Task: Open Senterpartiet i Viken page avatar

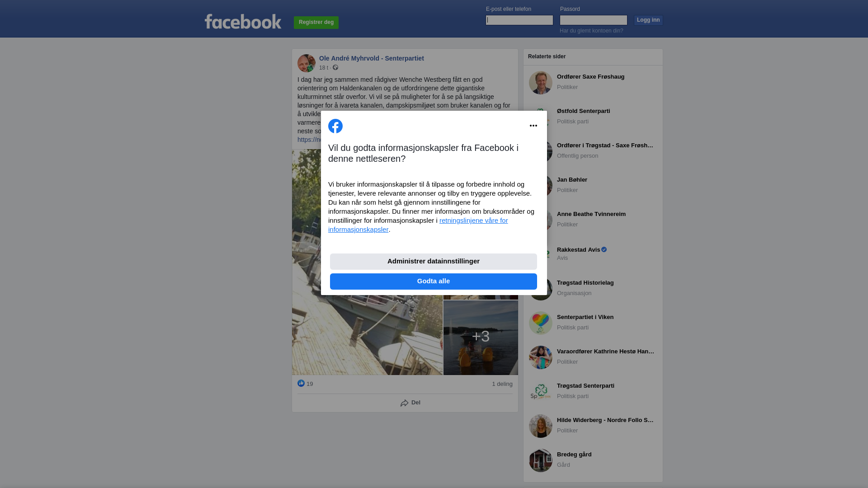Action: pyautogui.click(x=541, y=323)
